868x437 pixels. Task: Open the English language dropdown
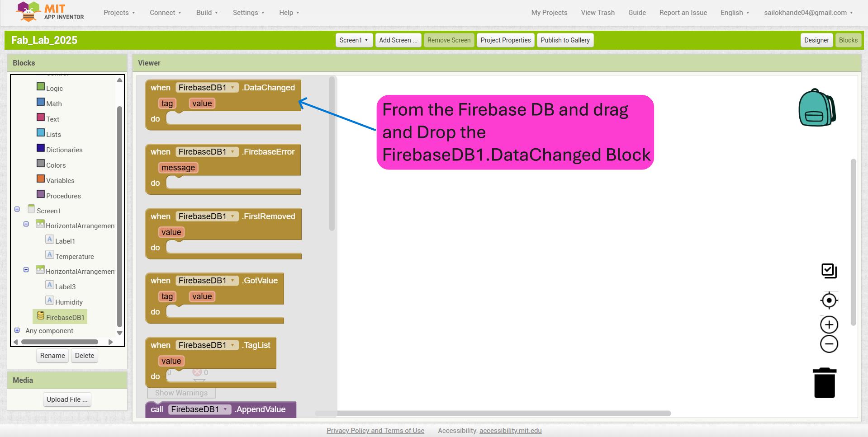click(x=735, y=13)
